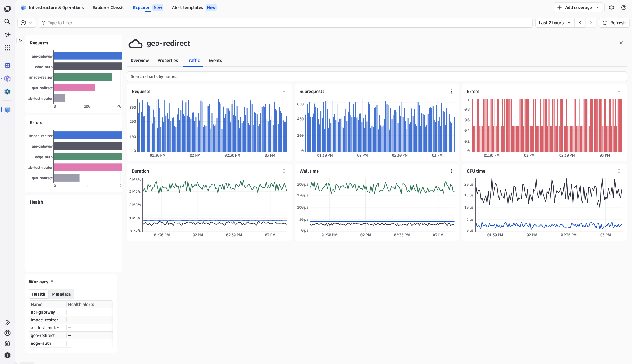Click the green image-resizer bar in Requests chart

(x=83, y=77)
